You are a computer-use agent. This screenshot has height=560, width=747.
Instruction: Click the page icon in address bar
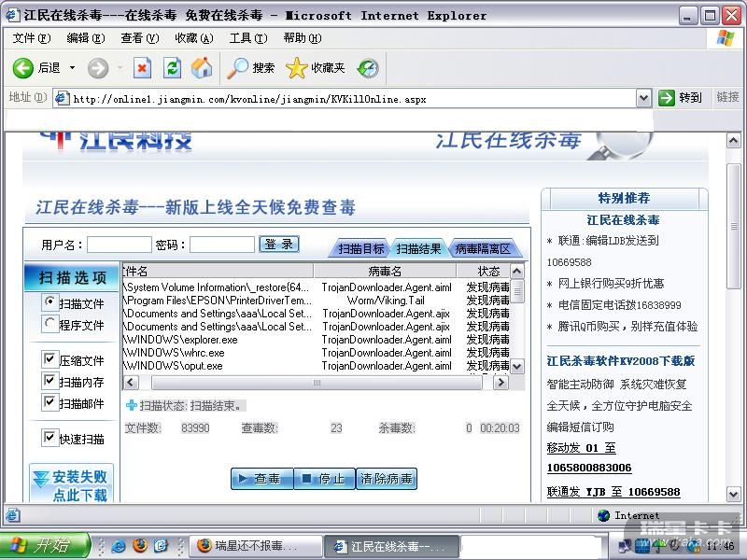62,98
